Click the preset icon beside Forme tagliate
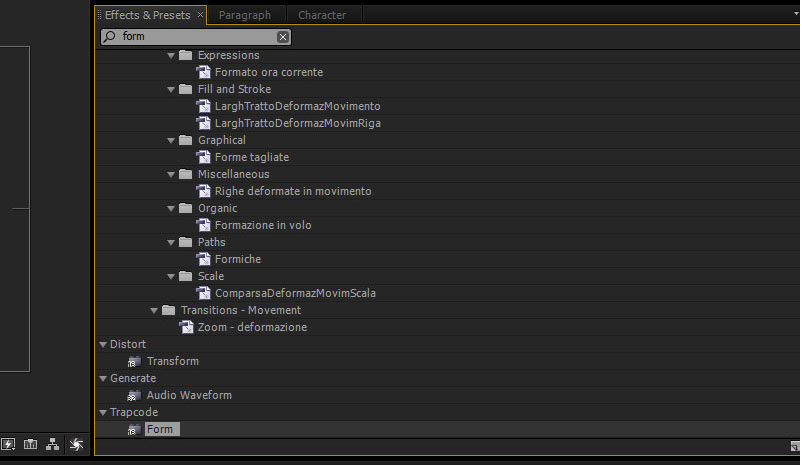The image size is (802, 465). [204, 157]
